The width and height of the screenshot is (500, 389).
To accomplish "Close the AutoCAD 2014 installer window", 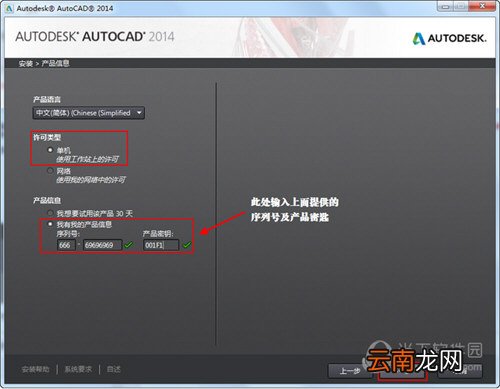I will (x=482, y=6).
